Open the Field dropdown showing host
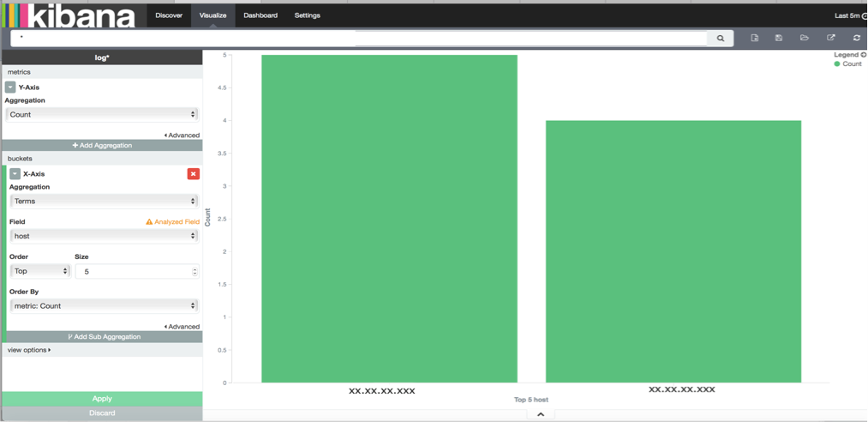 104,236
